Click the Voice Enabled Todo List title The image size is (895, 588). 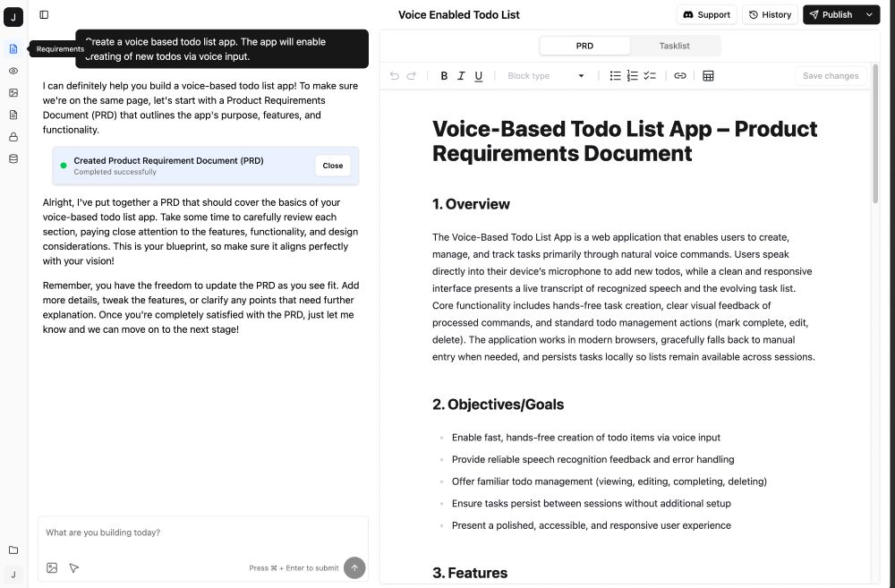coord(459,15)
